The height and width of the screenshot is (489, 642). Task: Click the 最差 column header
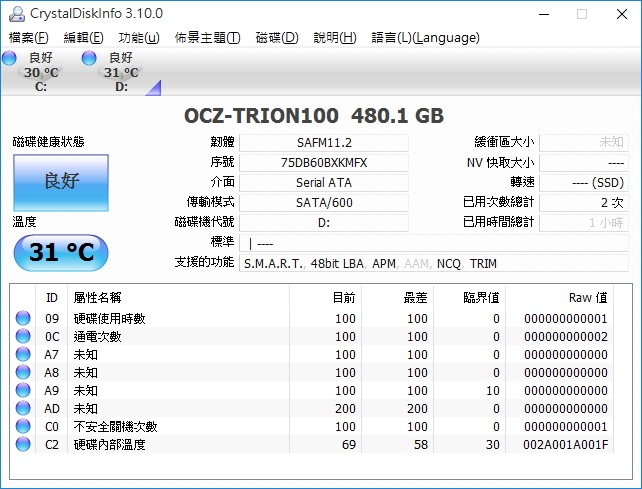pos(398,298)
